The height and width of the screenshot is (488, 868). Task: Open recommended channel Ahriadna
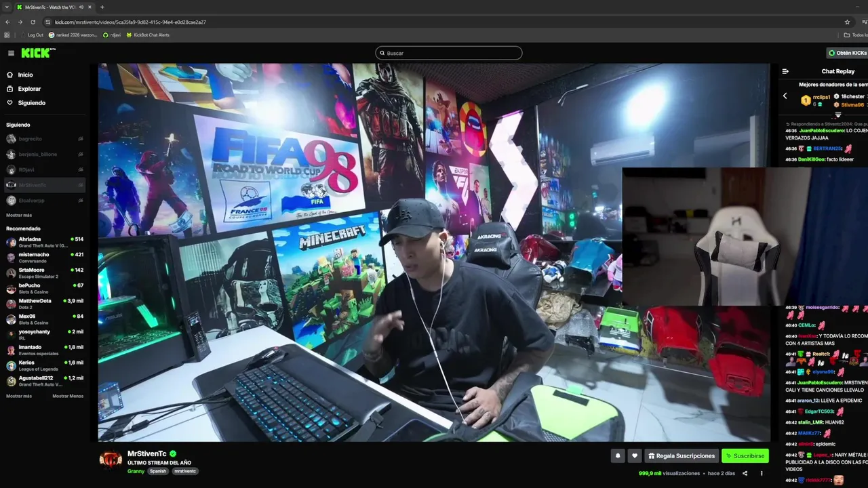point(45,242)
